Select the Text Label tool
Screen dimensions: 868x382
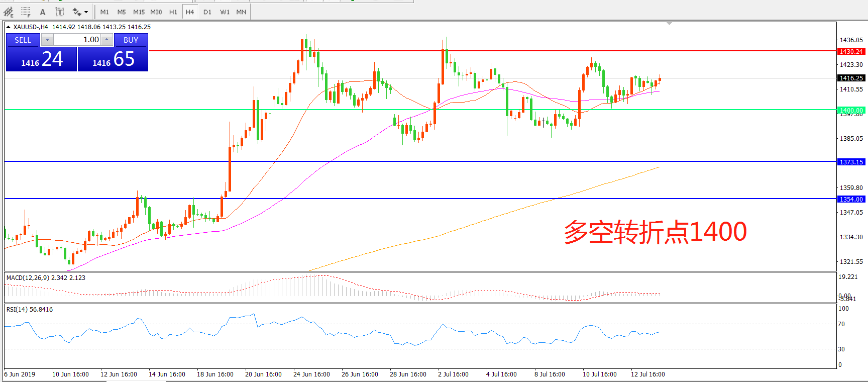(59, 12)
